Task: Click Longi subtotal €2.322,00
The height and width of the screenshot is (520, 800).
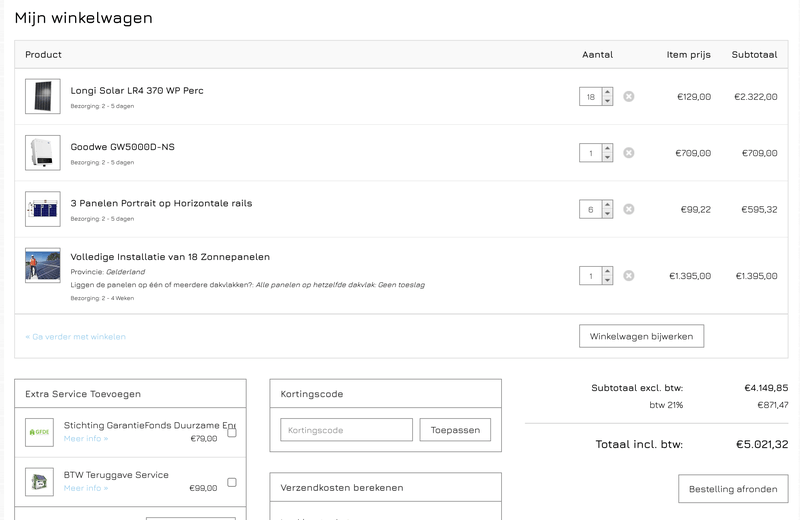Action: (x=756, y=97)
